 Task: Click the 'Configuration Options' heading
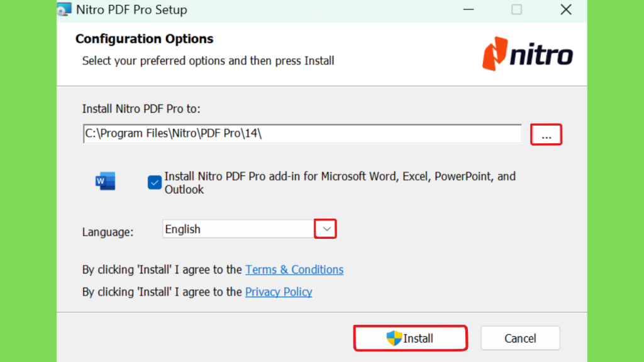coord(144,39)
